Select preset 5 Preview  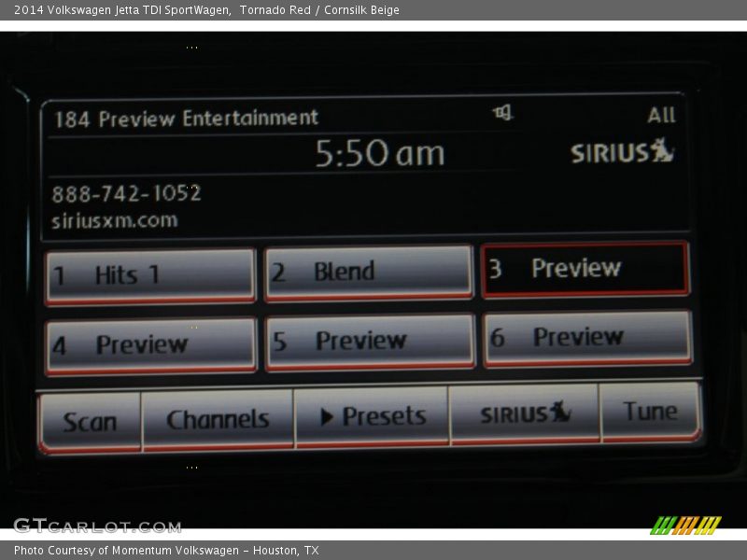(x=370, y=342)
